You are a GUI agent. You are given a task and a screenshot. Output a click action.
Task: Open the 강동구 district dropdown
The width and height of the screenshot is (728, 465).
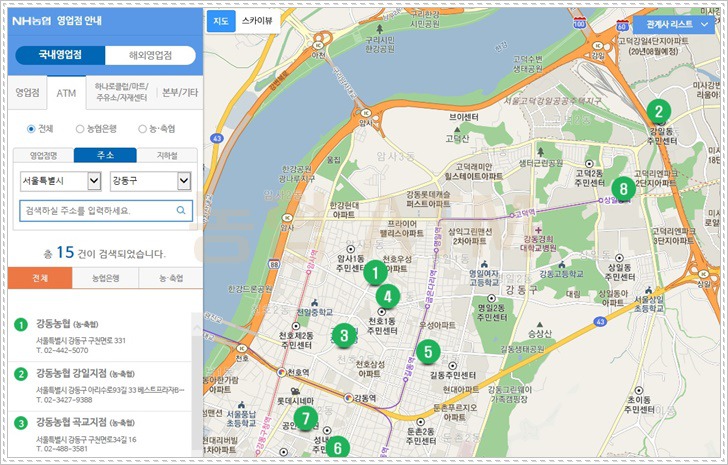(150, 181)
